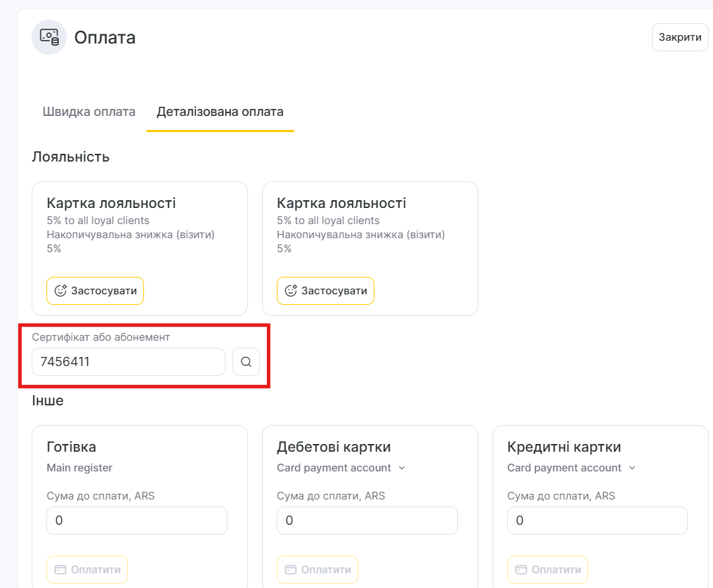Click the Готівка amount input field
This screenshot has width=713, height=588.
click(x=137, y=521)
